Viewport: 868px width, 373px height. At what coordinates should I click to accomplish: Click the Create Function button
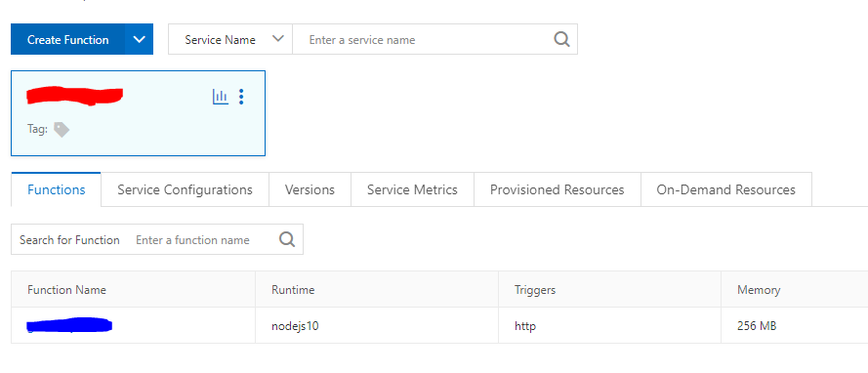pyautogui.click(x=67, y=39)
